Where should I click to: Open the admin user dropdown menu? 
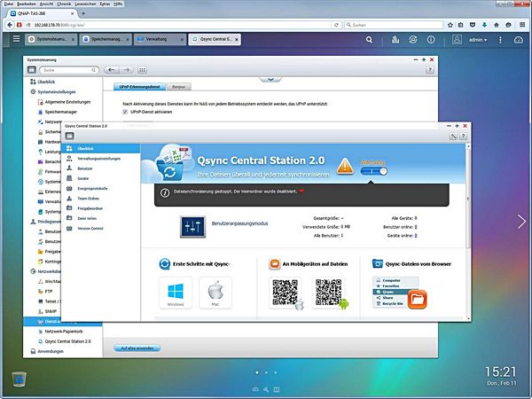478,40
